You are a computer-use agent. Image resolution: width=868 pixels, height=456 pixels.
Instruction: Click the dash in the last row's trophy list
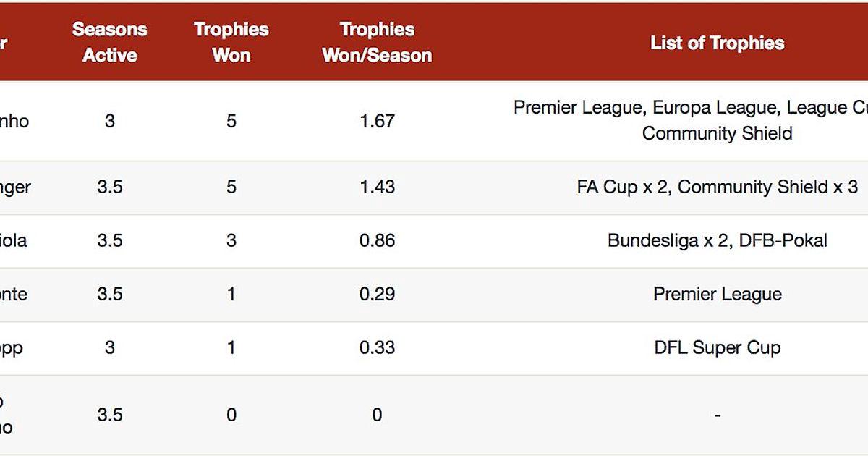[x=717, y=415]
